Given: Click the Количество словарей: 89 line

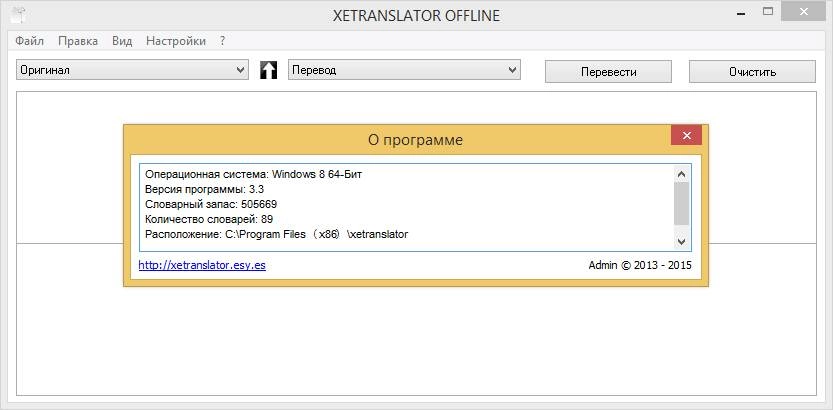Looking at the screenshot, I should point(209,219).
